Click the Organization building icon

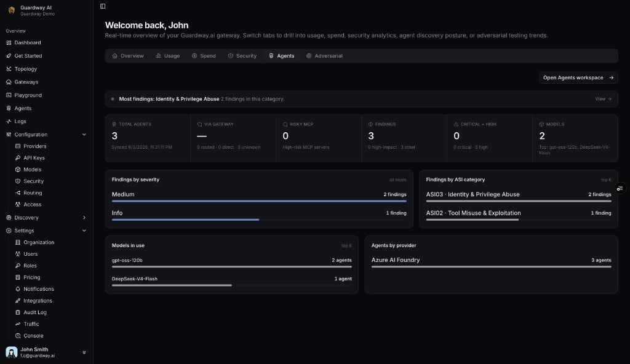click(18, 242)
